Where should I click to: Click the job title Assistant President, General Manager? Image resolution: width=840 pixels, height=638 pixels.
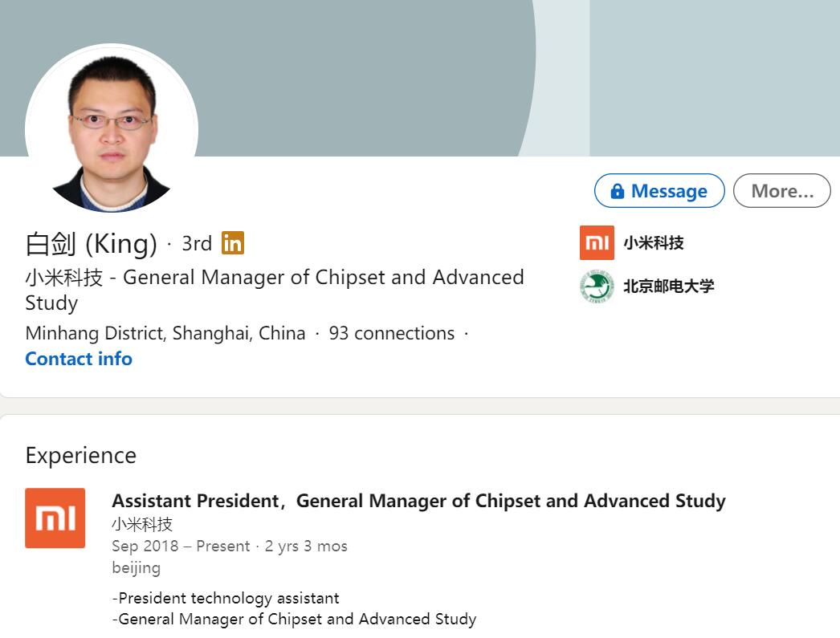coord(418,500)
